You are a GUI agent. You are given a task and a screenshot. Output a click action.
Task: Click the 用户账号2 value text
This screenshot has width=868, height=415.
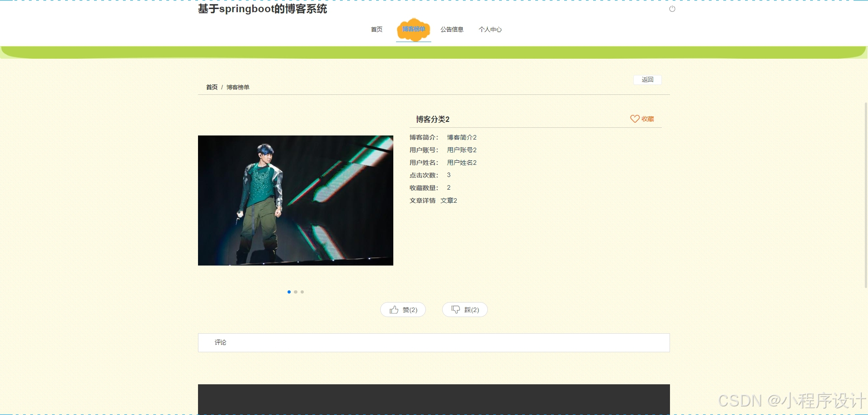[462, 150]
